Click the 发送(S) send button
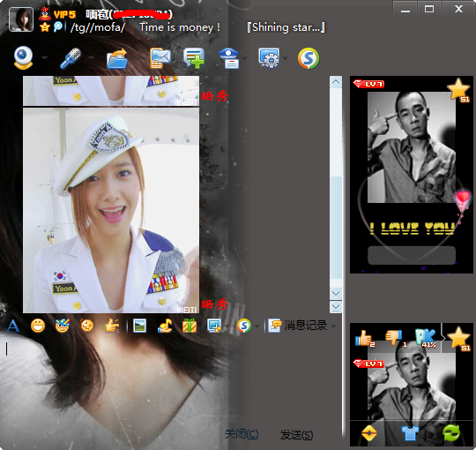The height and width of the screenshot is (450, 476). pyautogui.click(x=296, y=434)
